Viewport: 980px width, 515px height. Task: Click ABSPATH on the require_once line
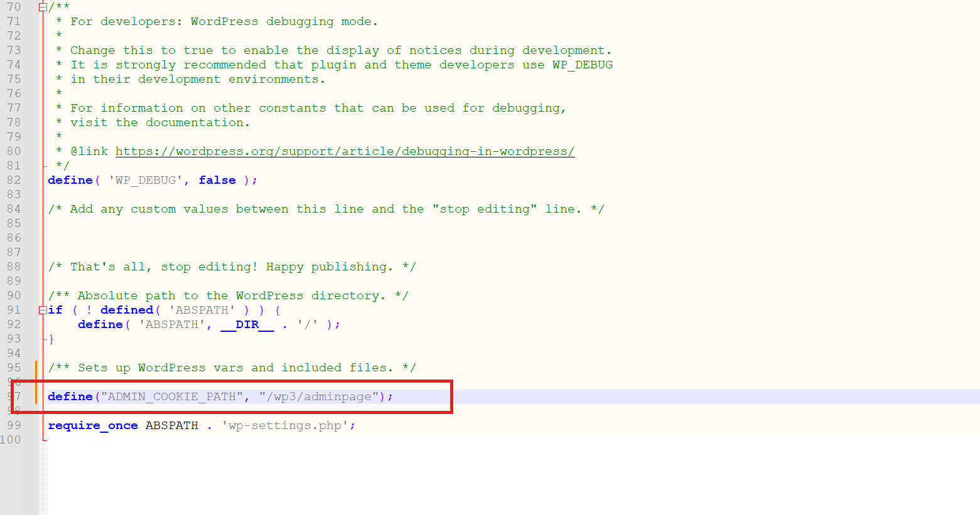171,425
